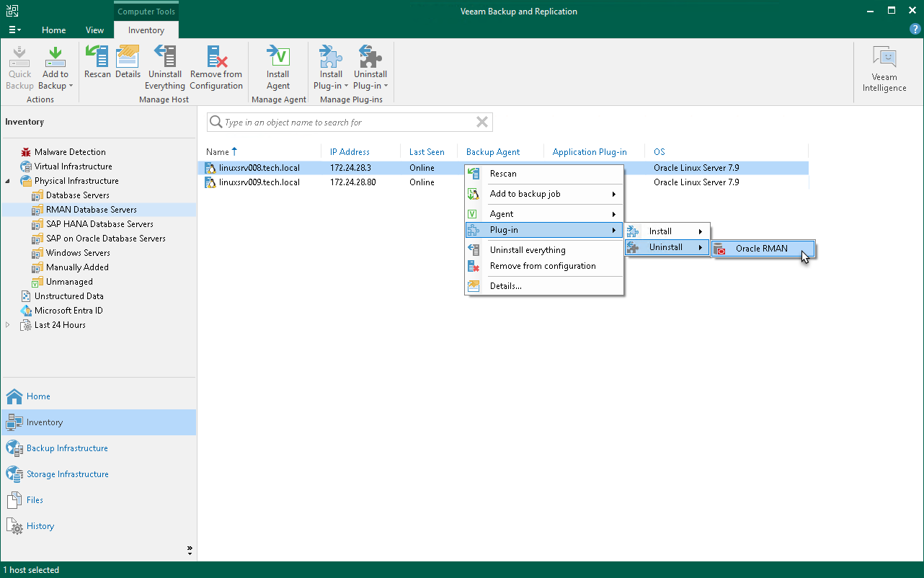Expand the Last 24 Hours node
Screen dimensions: 924x578
(7, 325)
